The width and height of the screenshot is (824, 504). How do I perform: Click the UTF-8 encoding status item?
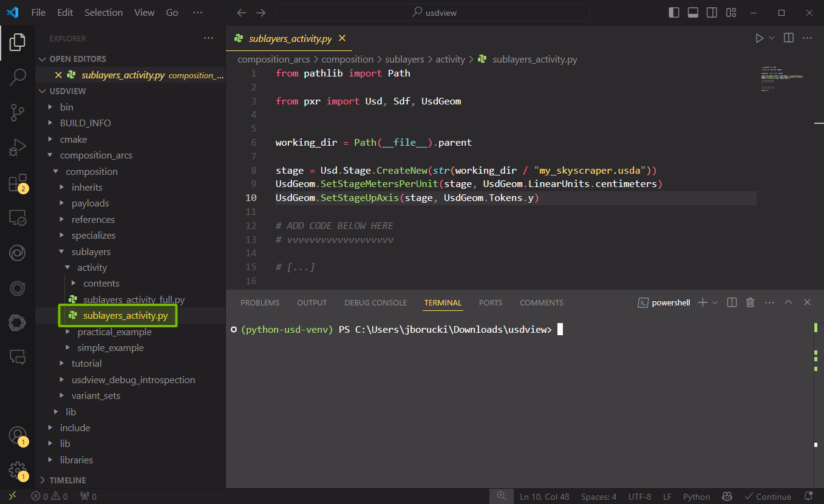tap(640, 497)
